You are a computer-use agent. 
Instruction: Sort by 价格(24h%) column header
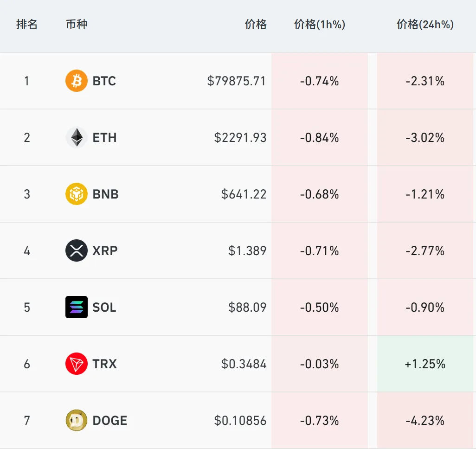425,24
